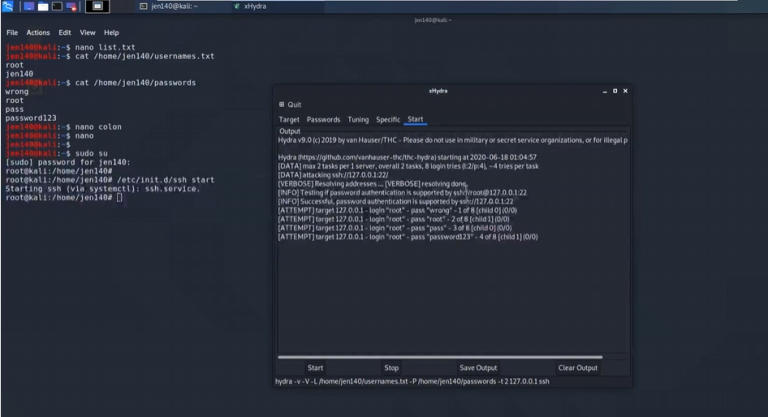768x417 pixels.
Task: Click Quit in the xHydra menu bar
Action: pos(293,104)
